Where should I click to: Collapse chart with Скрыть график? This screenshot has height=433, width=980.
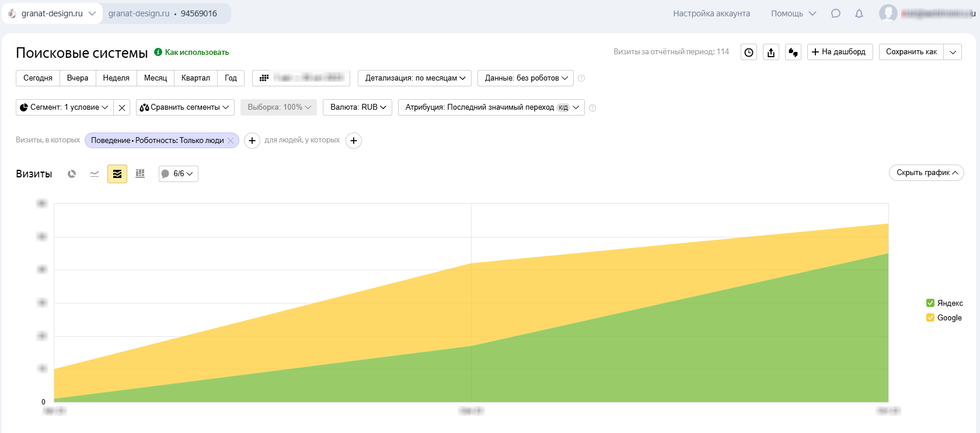926,173
